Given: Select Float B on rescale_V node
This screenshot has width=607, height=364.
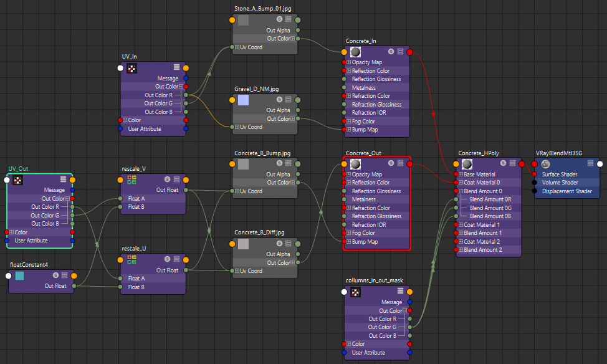Looking at the screenshot, I should 136,207.
